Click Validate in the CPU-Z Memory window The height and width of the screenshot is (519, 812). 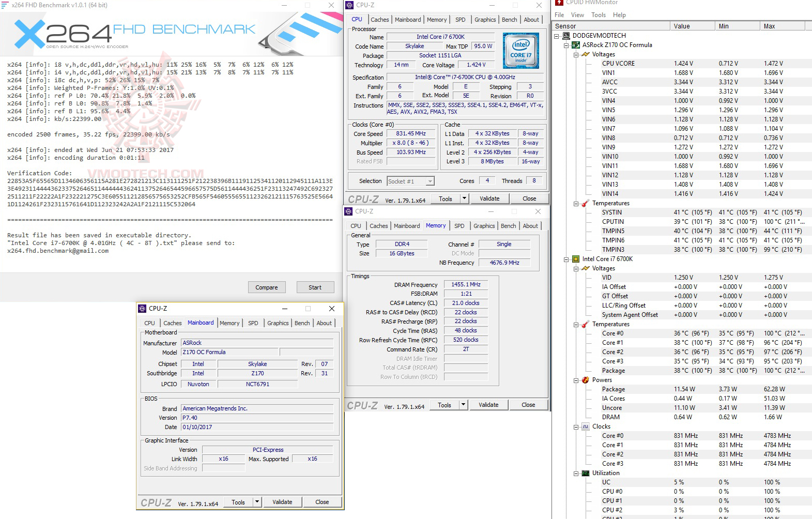pyautogui.click(x=488, y=405)
